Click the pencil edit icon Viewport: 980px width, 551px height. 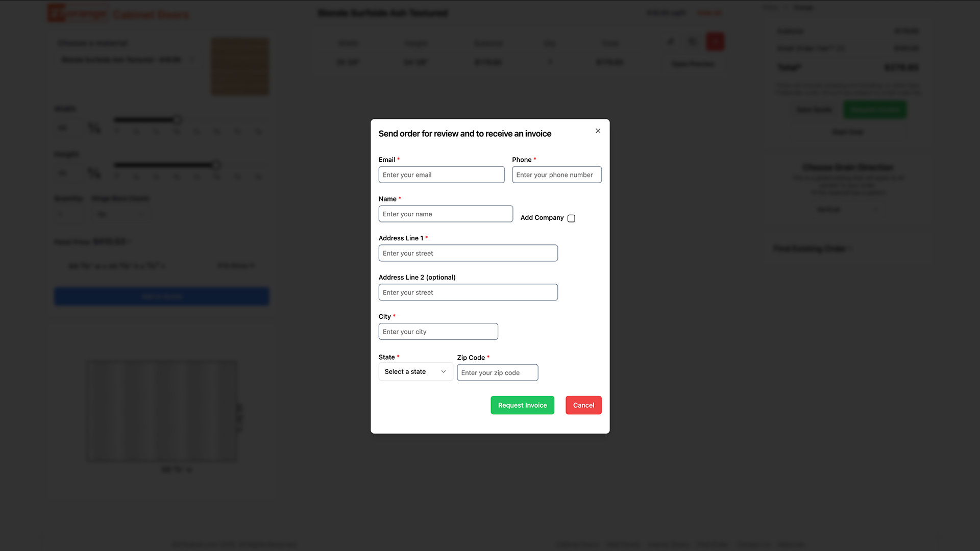[x=671, y=42]
